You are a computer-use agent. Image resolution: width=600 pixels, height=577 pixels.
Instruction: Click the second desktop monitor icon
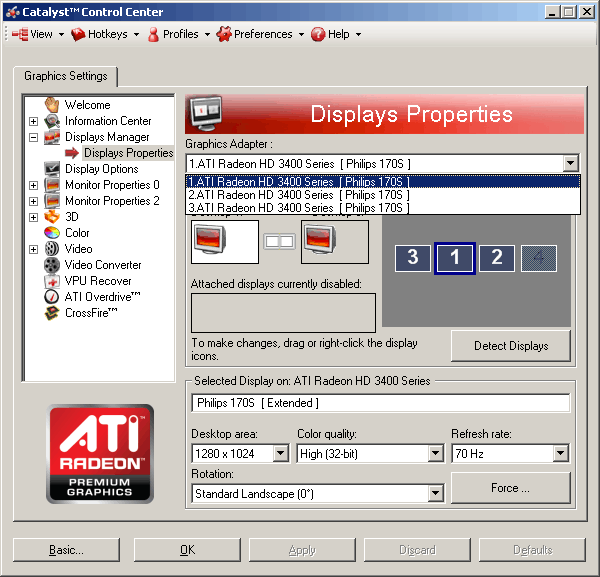(320, 239)
